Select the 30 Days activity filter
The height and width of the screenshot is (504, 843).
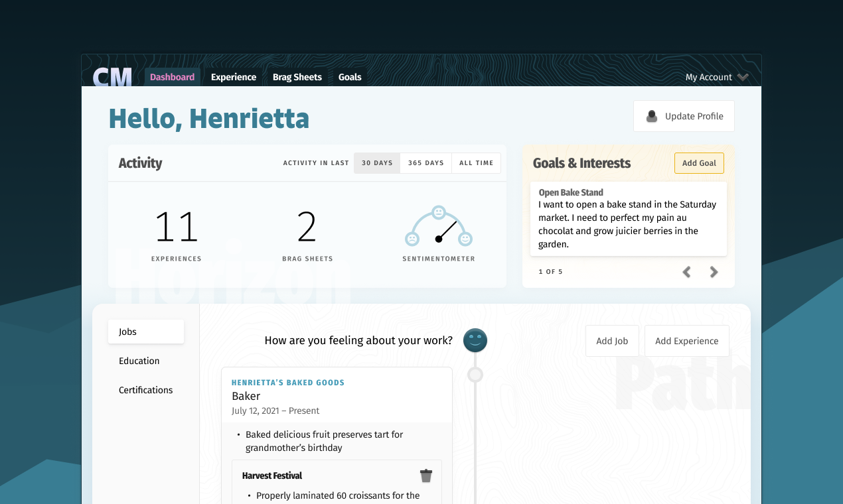click(x=377, y=163)
